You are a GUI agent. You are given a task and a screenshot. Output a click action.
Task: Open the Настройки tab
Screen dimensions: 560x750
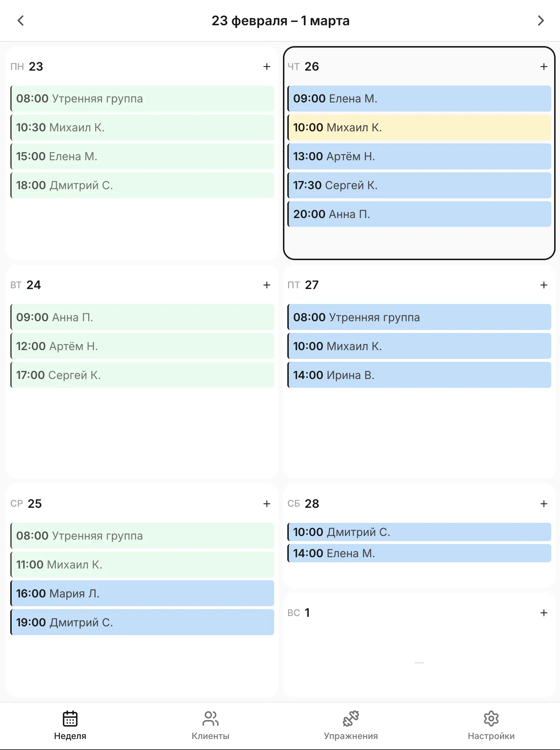pos(491,725)
